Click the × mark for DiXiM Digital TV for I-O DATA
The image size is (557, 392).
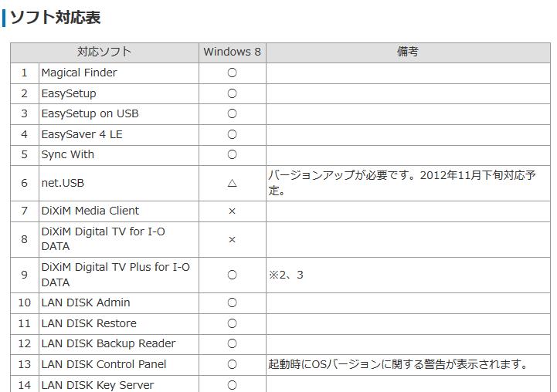click(x=232, y=239)
